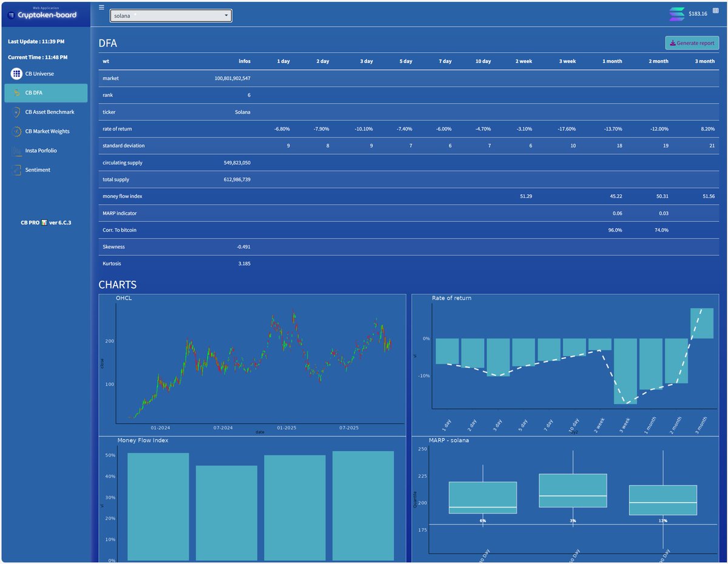
Task: Click the Generate report button
Action: 692,43
